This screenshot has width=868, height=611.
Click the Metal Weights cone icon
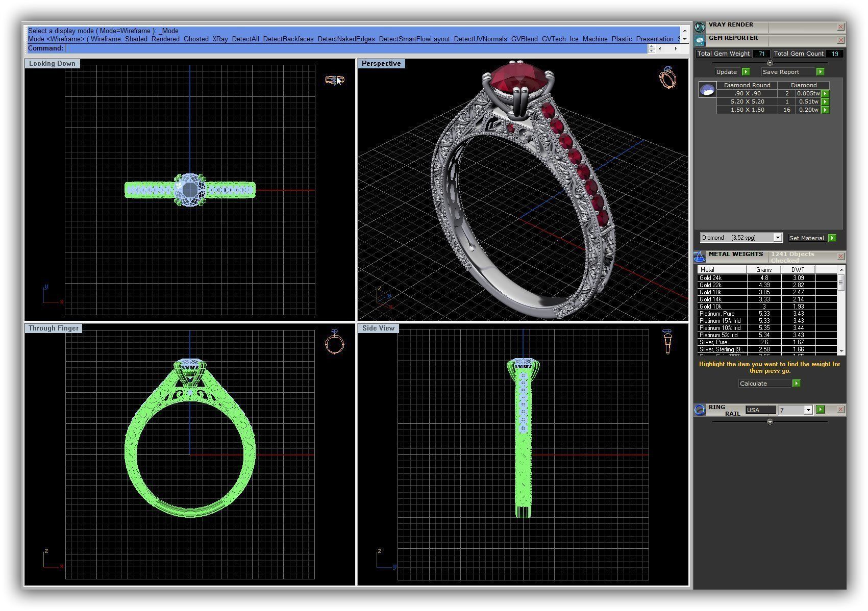(700, 257)
